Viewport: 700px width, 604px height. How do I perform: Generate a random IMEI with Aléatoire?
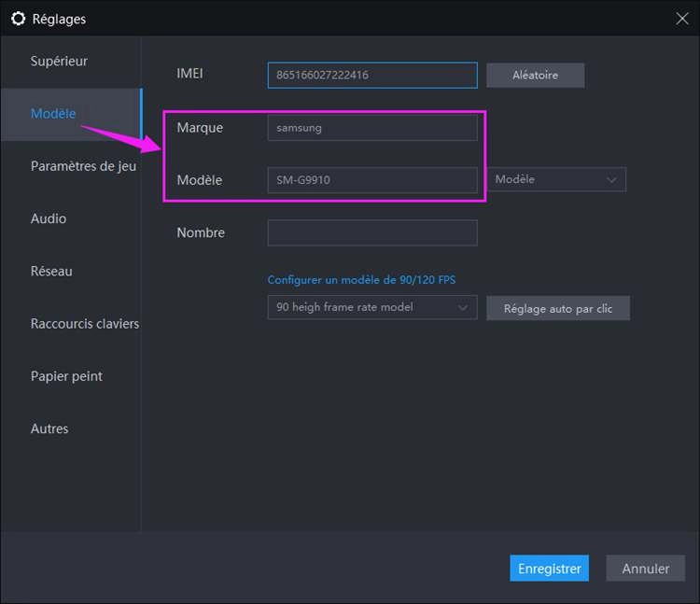535,75
